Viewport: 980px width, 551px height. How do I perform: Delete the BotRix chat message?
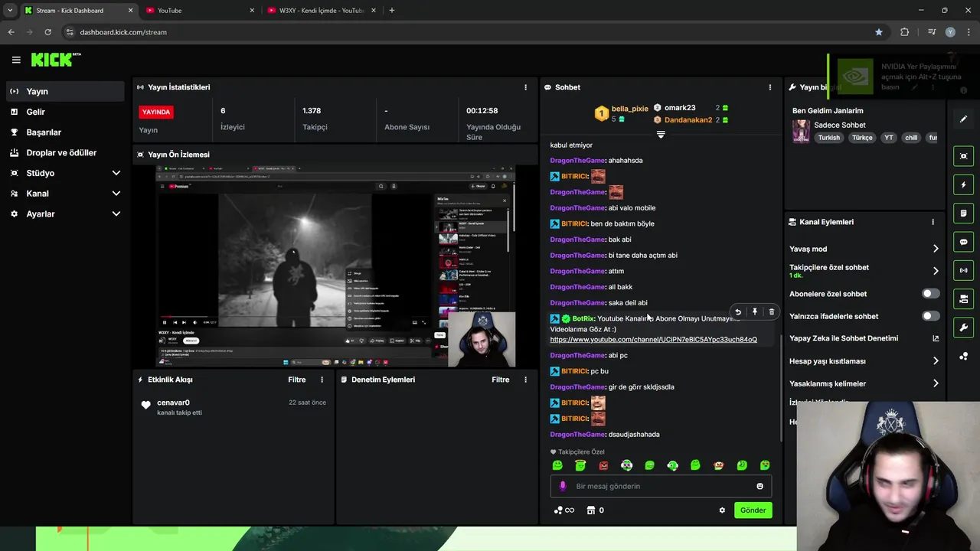click(771, 312)
